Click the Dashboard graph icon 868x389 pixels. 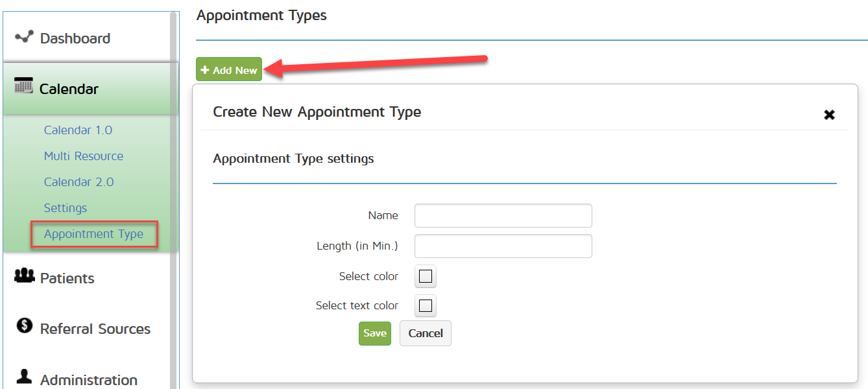tap(24, 37)
